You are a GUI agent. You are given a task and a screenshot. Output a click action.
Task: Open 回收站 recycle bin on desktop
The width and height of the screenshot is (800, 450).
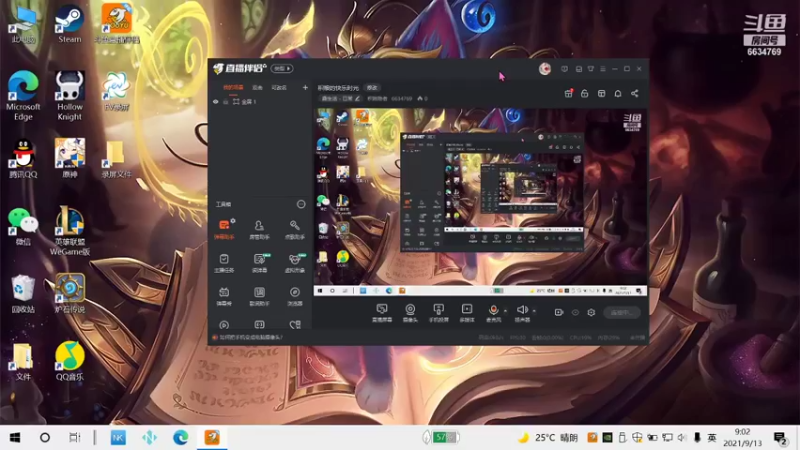[23, 293]
